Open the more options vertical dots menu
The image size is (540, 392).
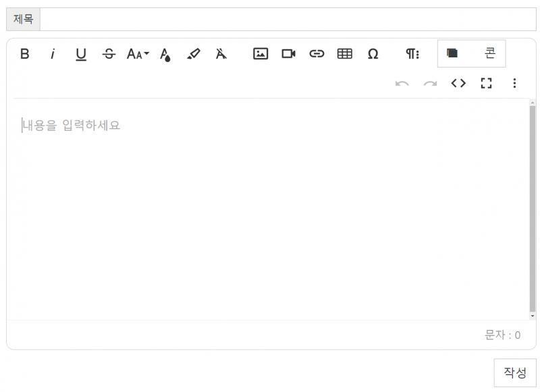point(514,83)
